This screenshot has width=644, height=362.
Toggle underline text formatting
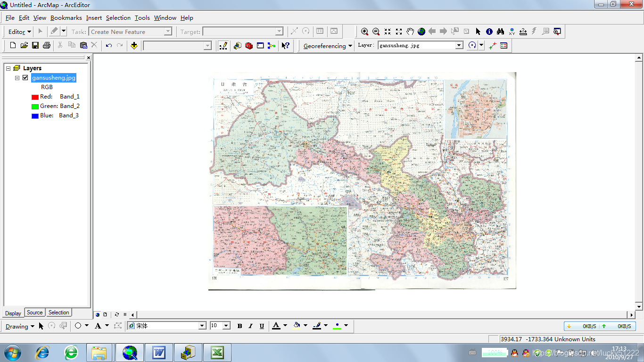pos(262,326)
